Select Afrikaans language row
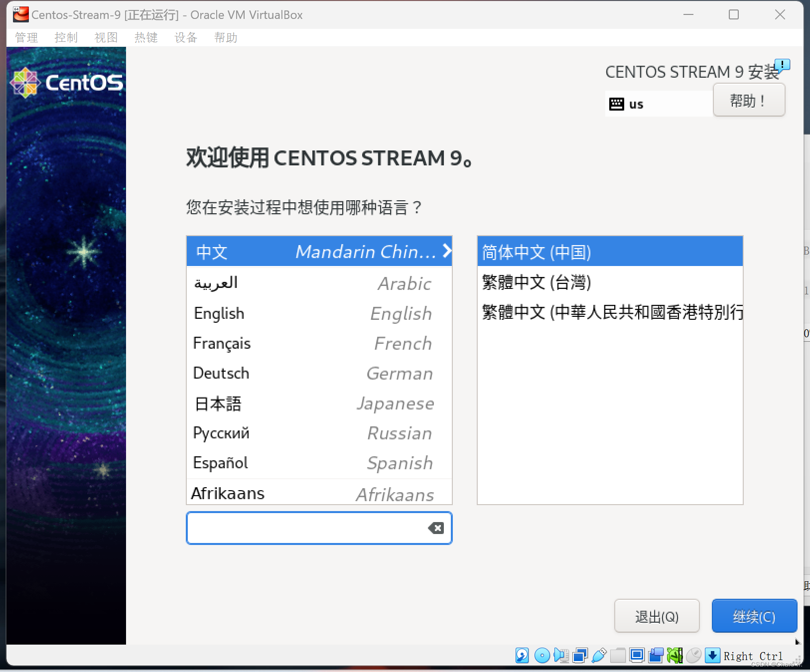 pyautogui.click(x=319, y=493)
